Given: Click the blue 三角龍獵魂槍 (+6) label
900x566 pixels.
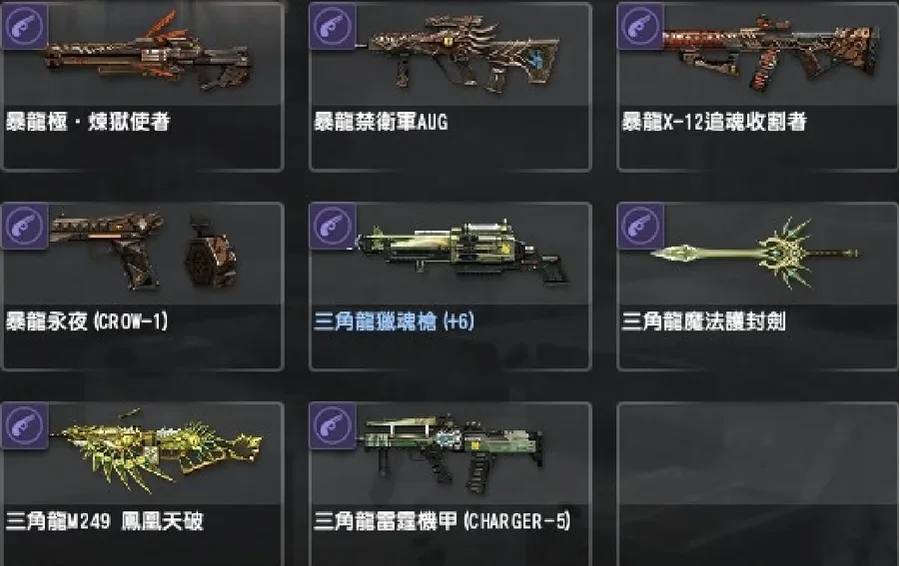Looking at the screenshot, I should pos(394,321).
